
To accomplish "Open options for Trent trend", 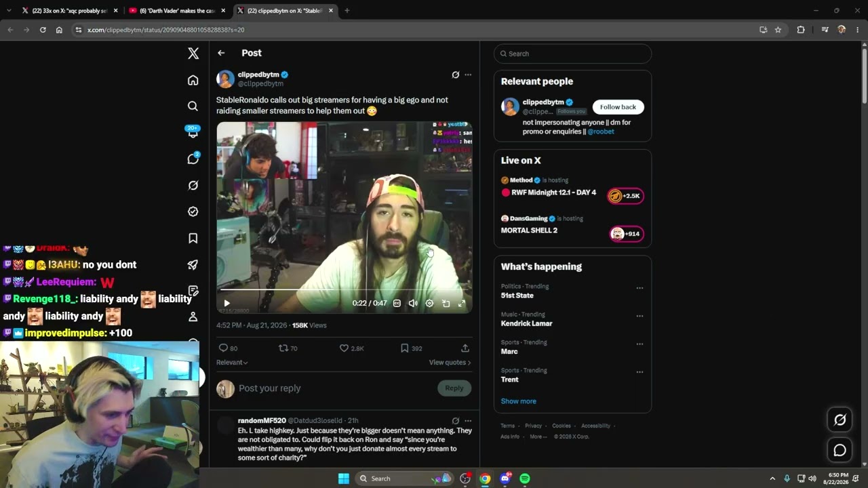I will coord(639,372).
